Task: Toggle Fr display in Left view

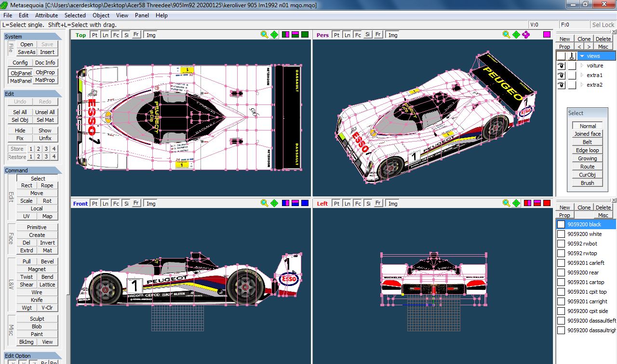Action: click(378, 203)
